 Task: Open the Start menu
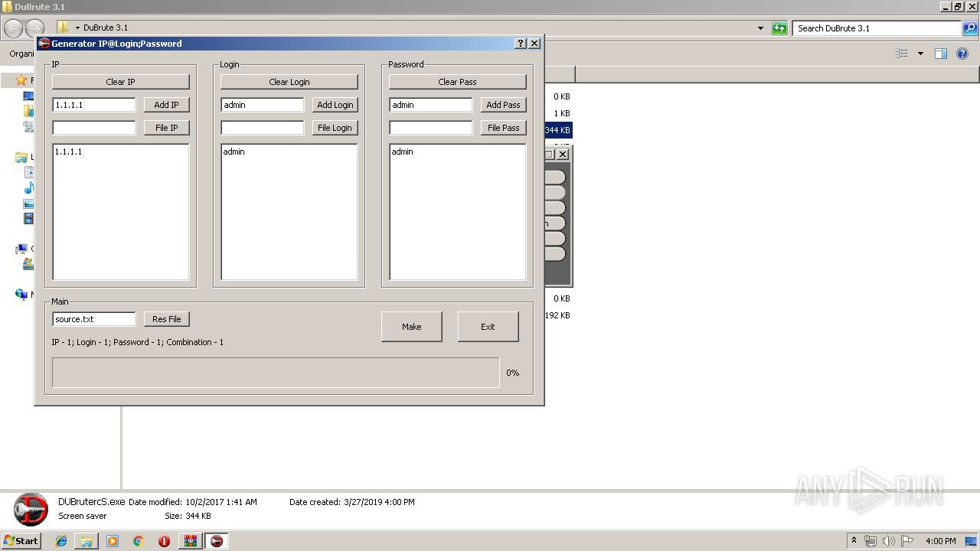pyautogui.click(x=21, y=540)
